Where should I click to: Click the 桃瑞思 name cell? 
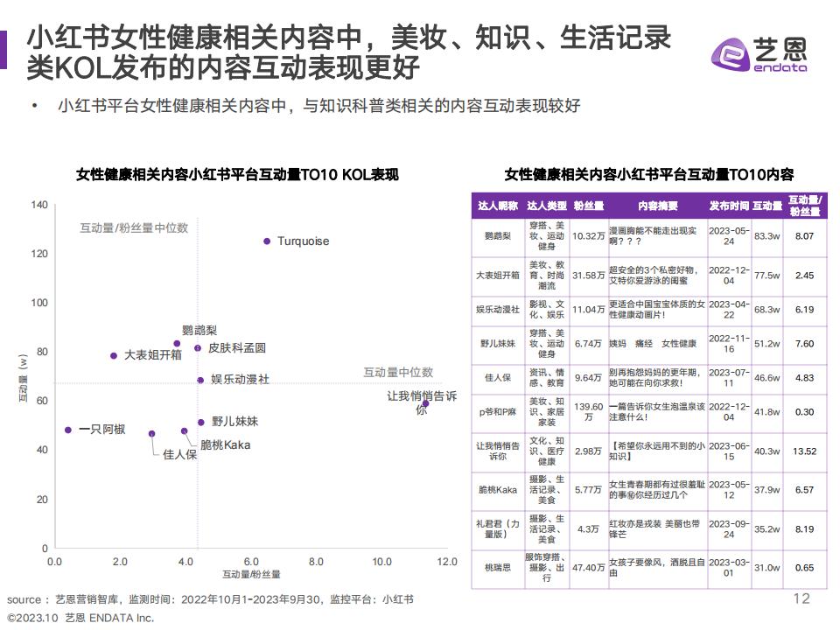click(498, 568)
